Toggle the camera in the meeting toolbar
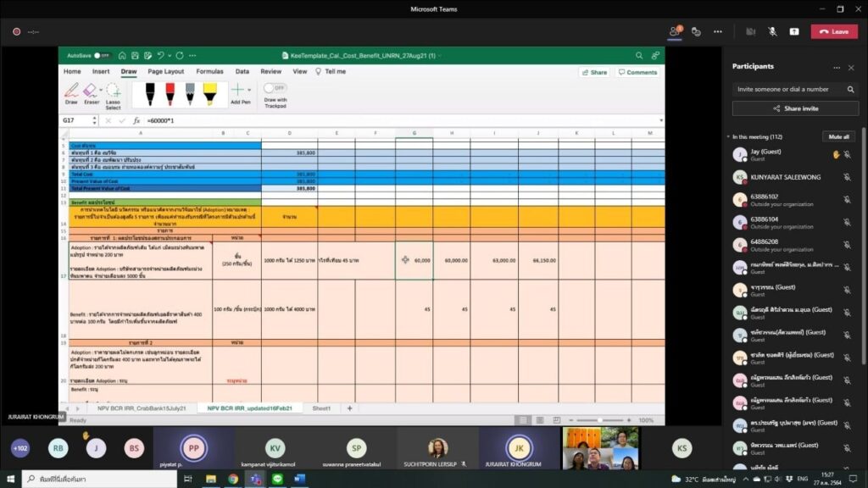Viewport: 868px width, 488px height. pos(750,31)
